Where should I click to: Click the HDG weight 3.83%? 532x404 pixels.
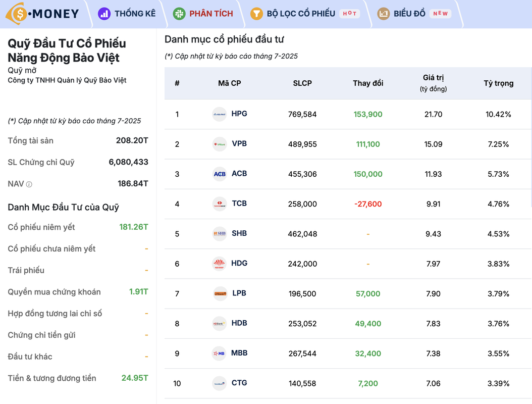[498, 264]
